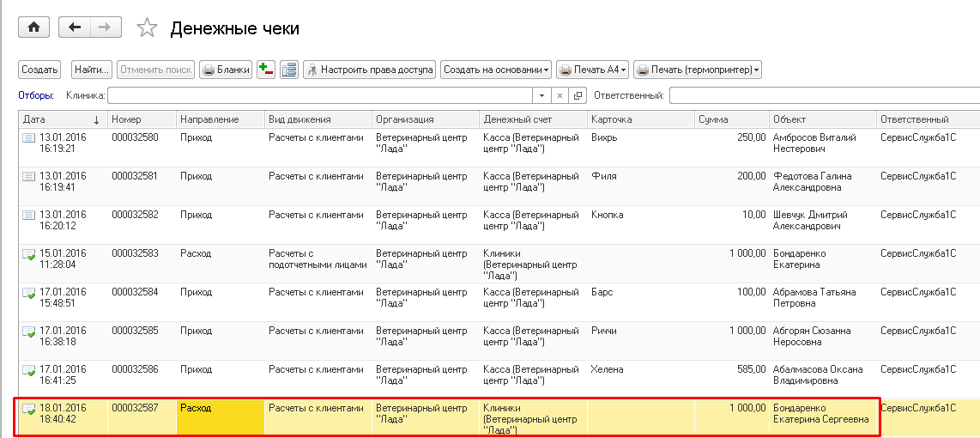980x438 pixels.
Task: Click posted document icon in row 000032583
Action: pyautogui.click(x=28, y=254)
